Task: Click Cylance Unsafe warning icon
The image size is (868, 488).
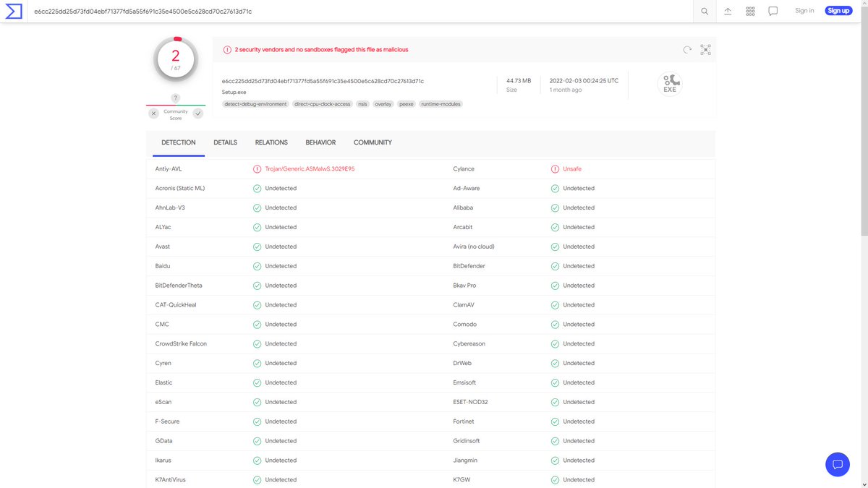Action: (x=555, y=169)
